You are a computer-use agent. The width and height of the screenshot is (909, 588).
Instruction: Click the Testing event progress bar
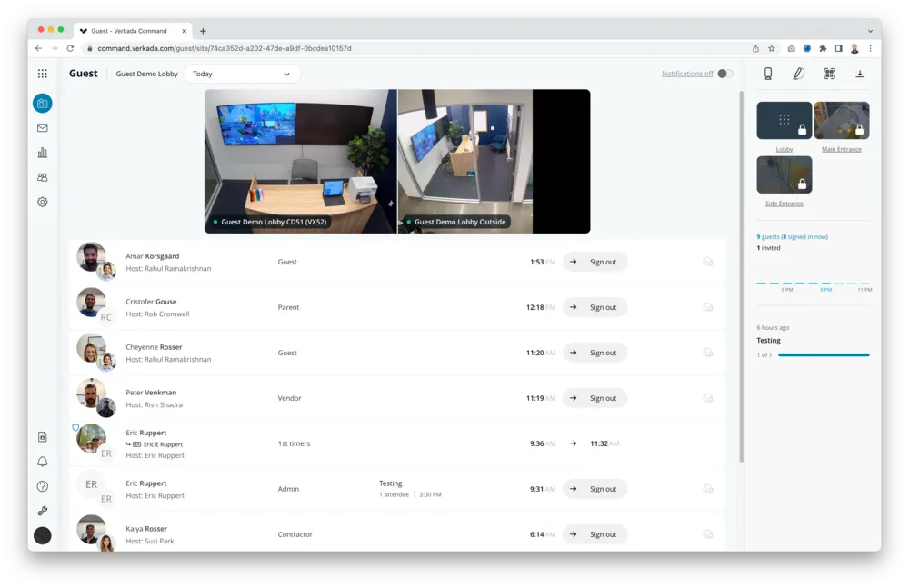(823, 354)
